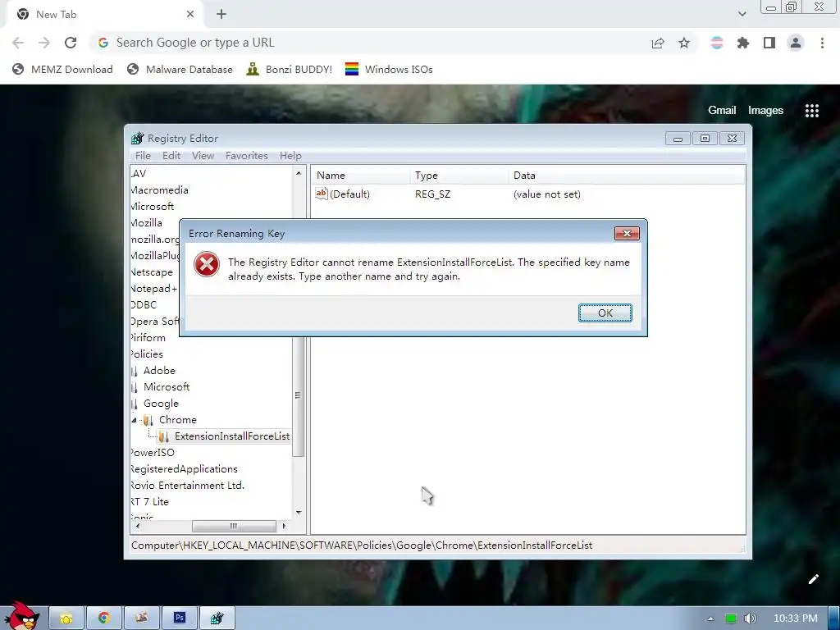The image size is (840, 630).
Task: Click OK in Error Renaming Key dialog
Action: pyautogui.click(x=605, y=313)
